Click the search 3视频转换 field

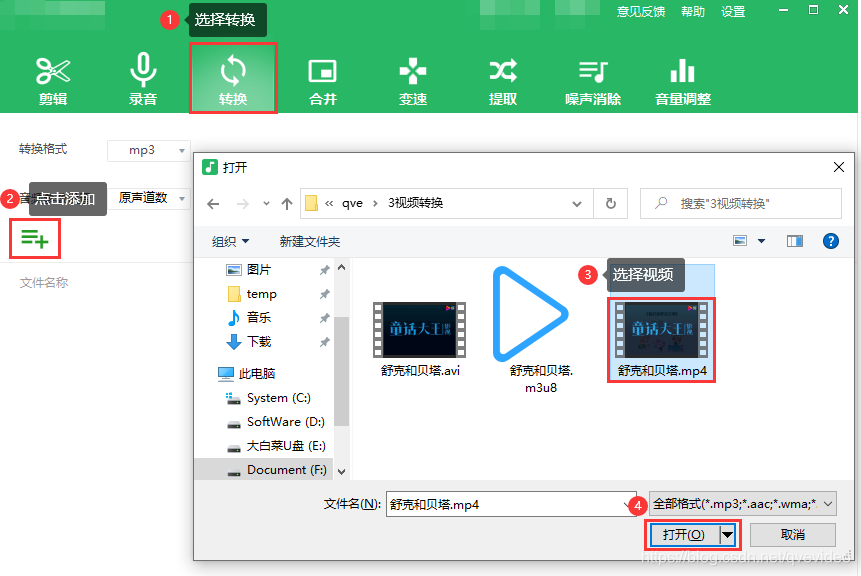coord(741,204)
